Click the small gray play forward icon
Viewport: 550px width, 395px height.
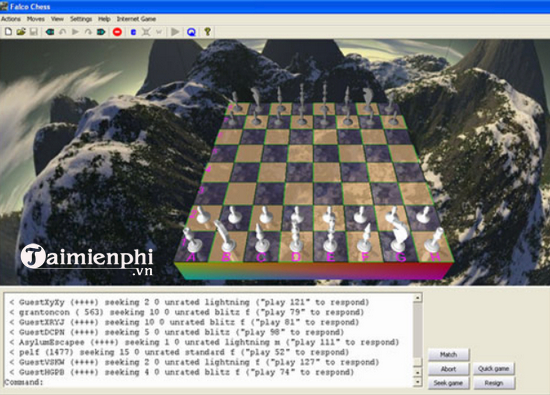[x=75, y=32]
